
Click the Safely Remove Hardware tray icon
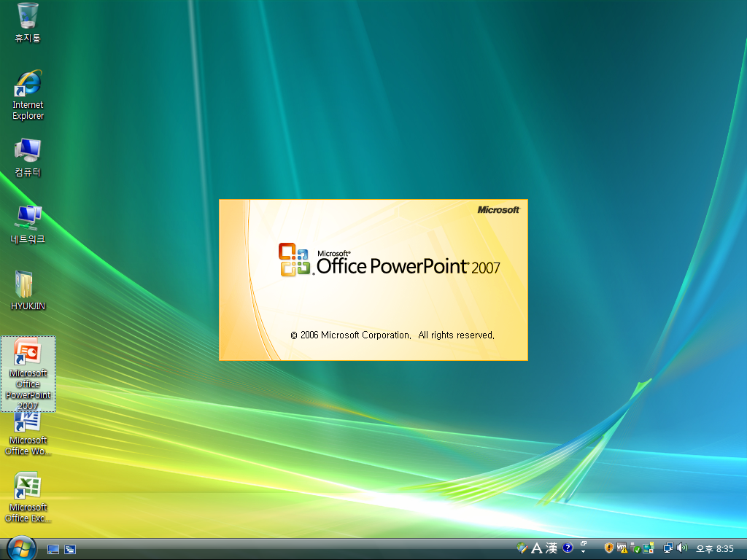click(635, 548)
